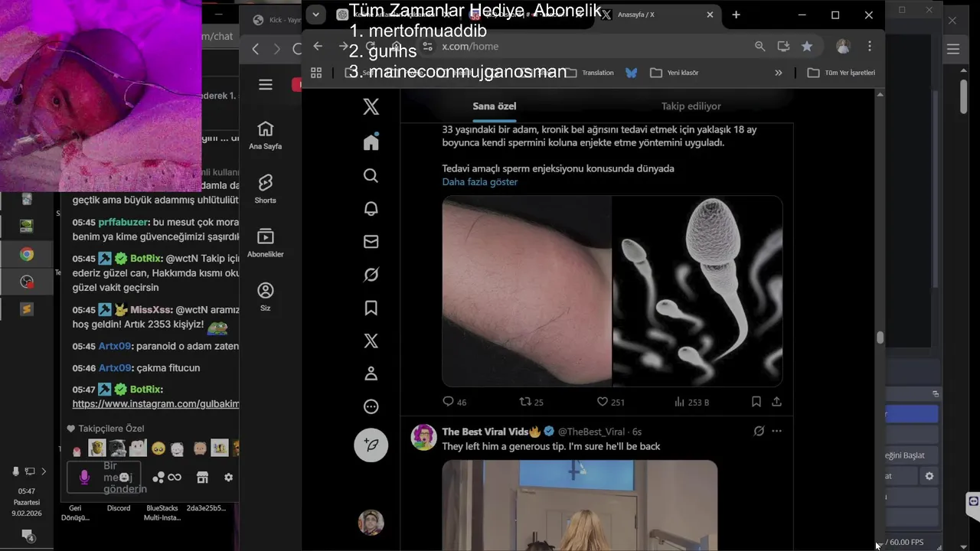Open account avatar at X sidebar bottom
Screen dimensions: 980x551
(371, 523)
